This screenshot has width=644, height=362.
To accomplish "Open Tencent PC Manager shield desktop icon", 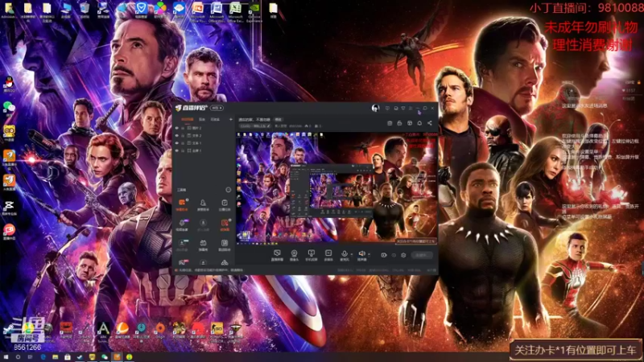I will click(x=141, y=10).
